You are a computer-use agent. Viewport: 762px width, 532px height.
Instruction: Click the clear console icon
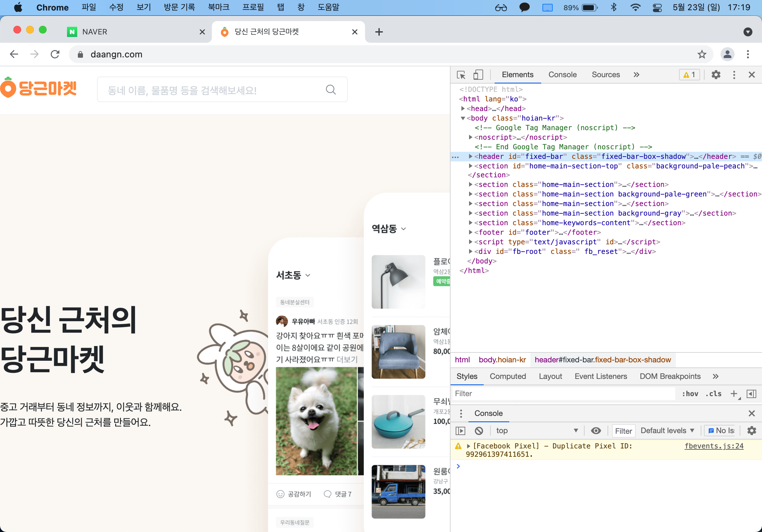(479, 431)
